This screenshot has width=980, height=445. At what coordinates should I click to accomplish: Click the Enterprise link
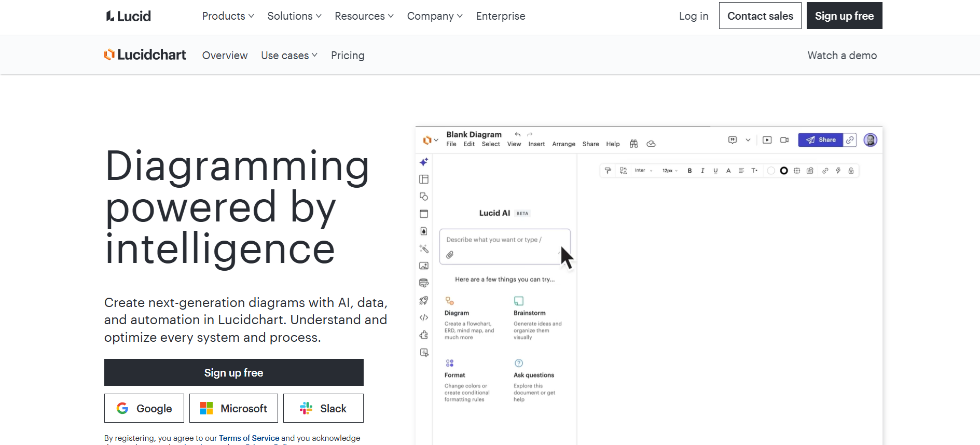pyautogui.click(x=501, y=16)
